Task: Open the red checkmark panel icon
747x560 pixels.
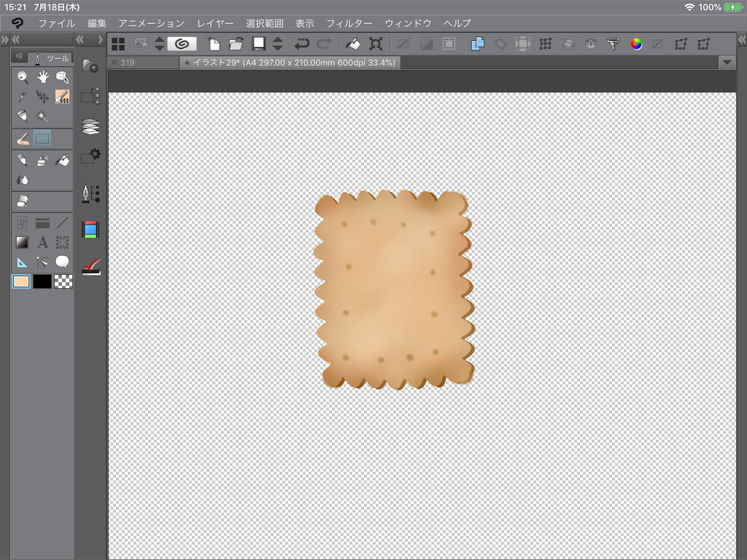Action: 91,267
